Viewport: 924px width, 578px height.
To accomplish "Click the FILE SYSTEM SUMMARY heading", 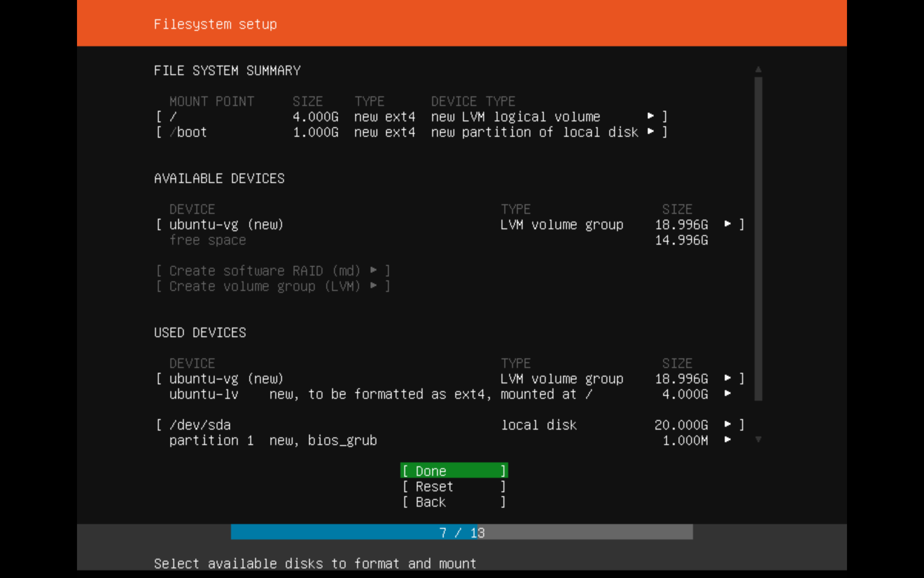I will click(x=227, y=70).
